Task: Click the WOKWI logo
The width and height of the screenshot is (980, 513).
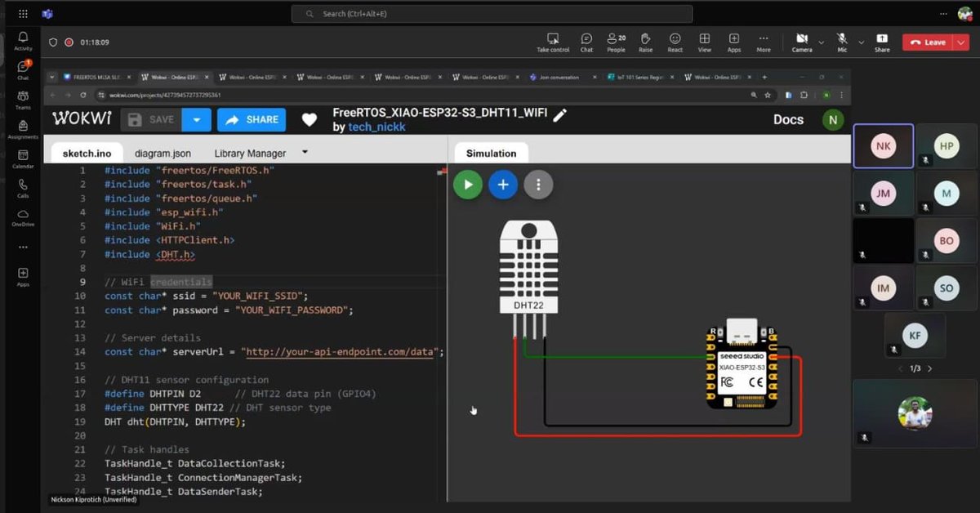Action: point(82,118)
